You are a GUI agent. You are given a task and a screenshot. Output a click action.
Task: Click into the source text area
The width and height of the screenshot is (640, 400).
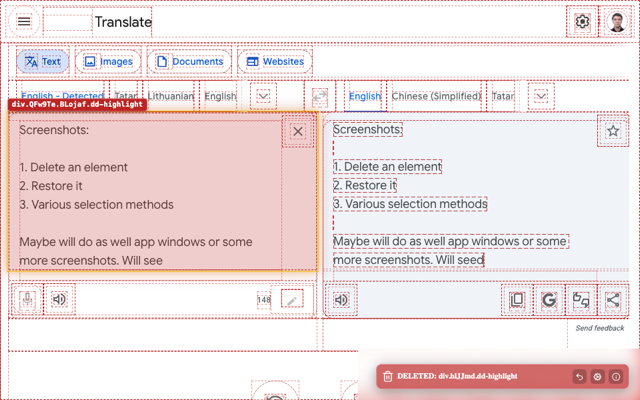(x=150, y=195)
